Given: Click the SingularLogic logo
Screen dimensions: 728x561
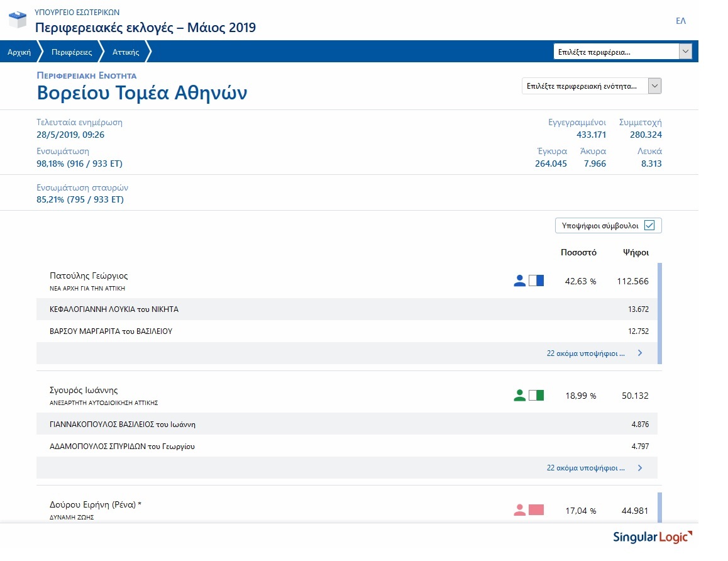Looking at the screenshot, I should pos(651,536).
